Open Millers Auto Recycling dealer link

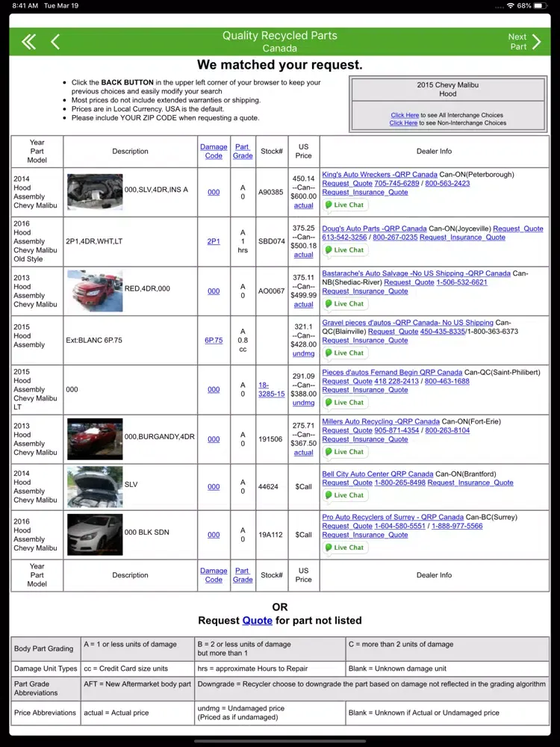(381, 421)
